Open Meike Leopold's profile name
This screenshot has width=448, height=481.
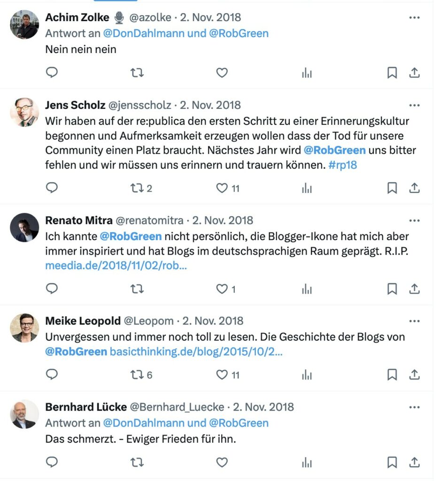(83, 321)
